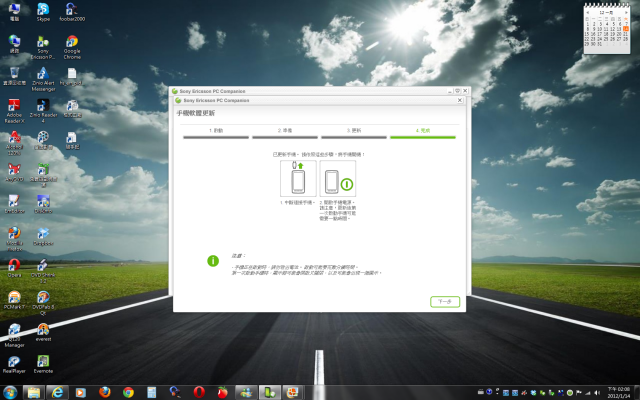Open DVDFab 8 Qt desktop shortcut
The image size is (640, 400).
(x=43, y=303)
